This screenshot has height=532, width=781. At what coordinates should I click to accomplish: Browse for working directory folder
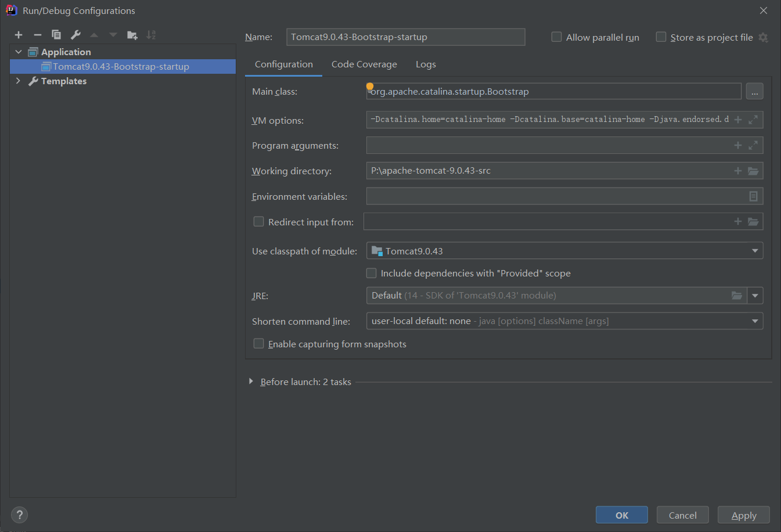coord(753,171)
